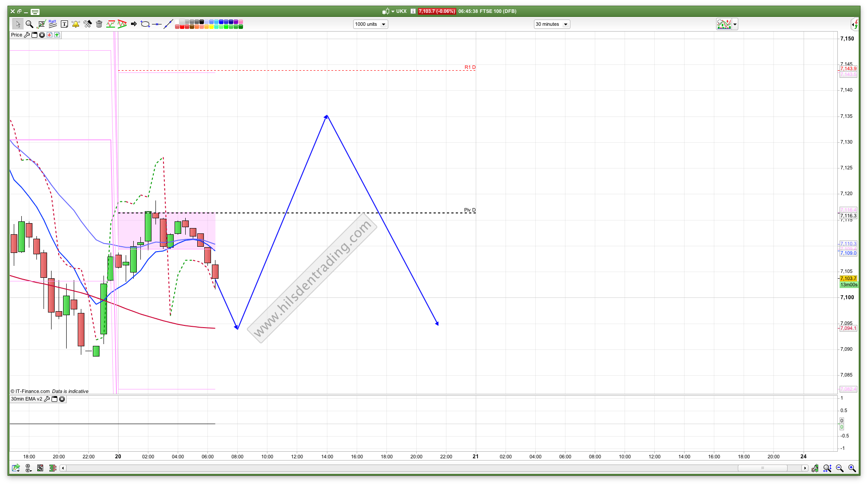The height and width of the screenshot is (485, 868).
Task: Click the trash can delete icon
Action: click(x=99, y=24)
